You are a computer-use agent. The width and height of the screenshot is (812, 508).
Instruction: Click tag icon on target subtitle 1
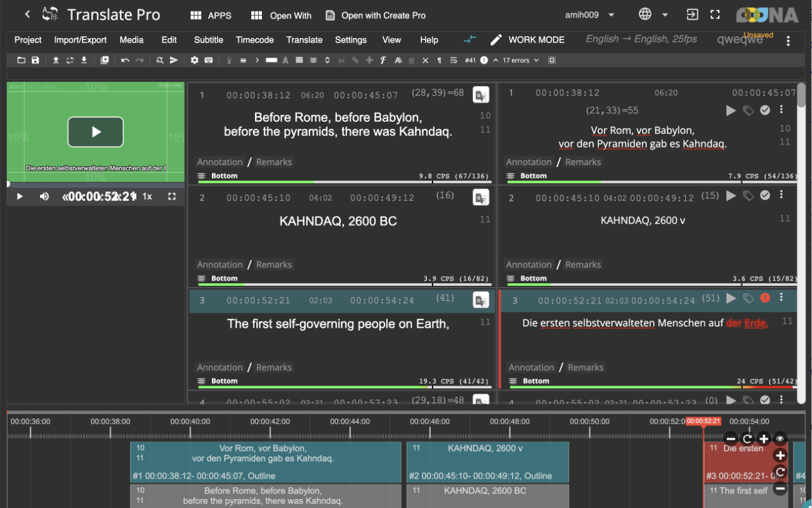749,110
